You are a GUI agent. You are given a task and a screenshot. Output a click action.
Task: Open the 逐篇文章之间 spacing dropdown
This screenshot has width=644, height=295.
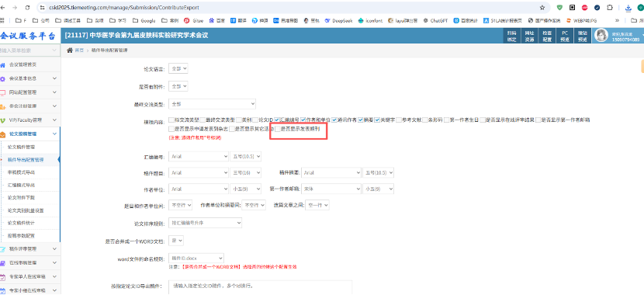click(317, 205)
